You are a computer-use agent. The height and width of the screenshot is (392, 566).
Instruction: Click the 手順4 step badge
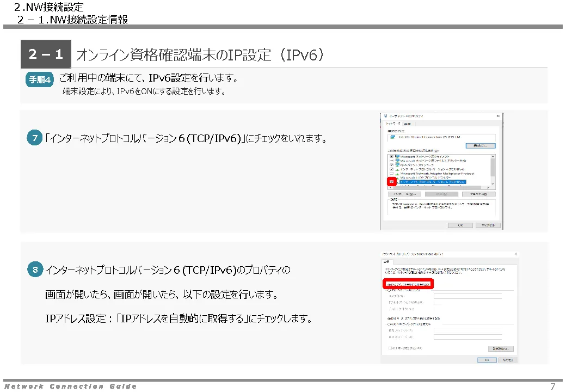(40, 80)
